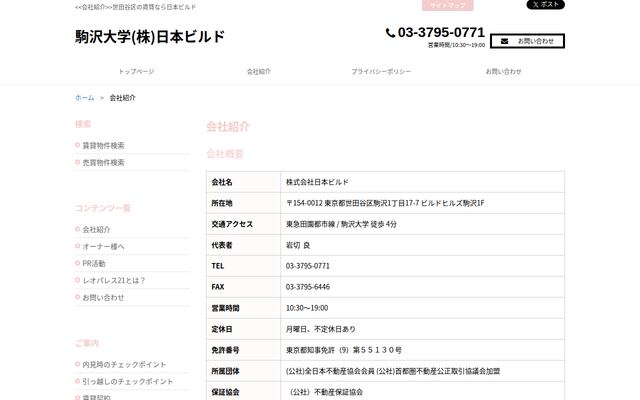Click the (公社)不動産保証協会 cell
Screen dimensions: 640x400
[x=422, y=391]
